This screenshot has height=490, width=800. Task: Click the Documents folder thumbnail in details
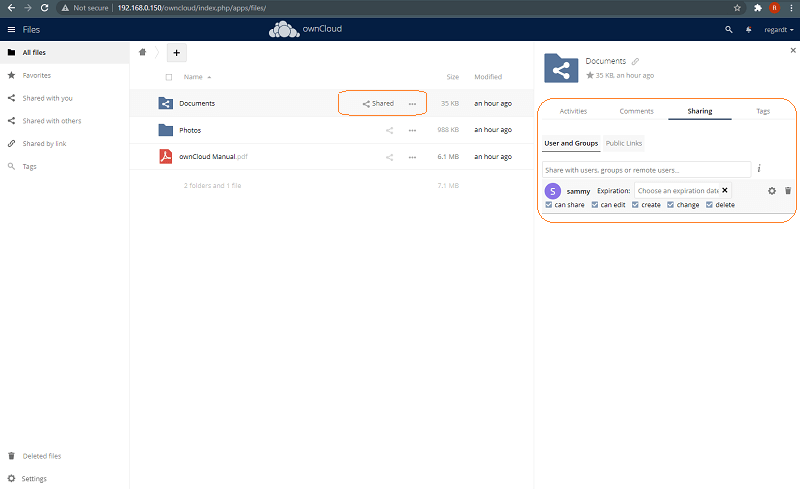click(x=561, y=68)
